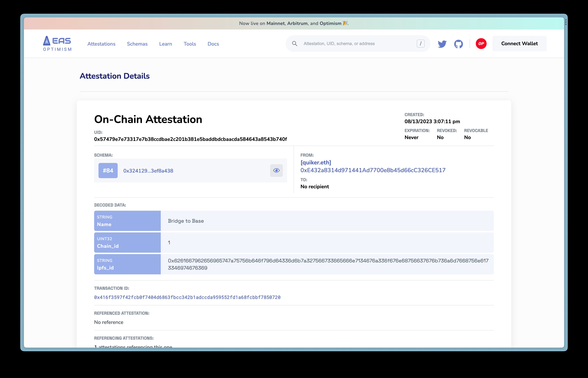Open schema link 0x324129...3ef8a438
The height and width of the screenshot is (378, 588).
coord(148,171)
